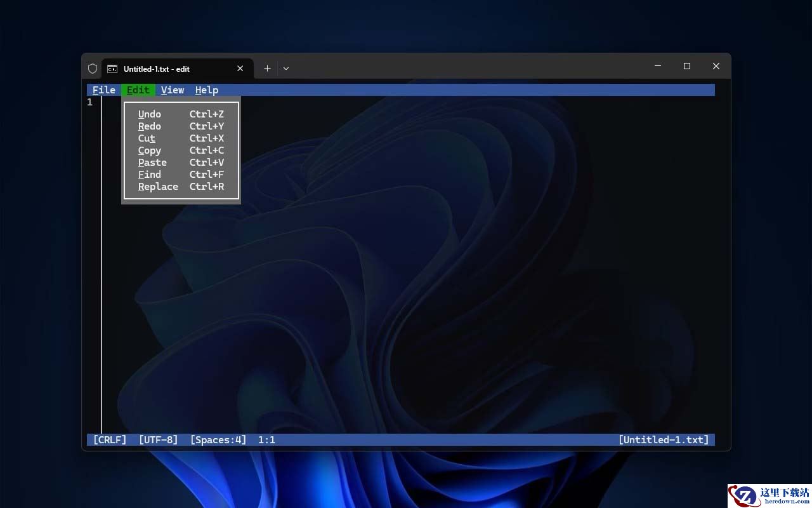Collapse the highlighted Edit menu
This screenshot has height=508, width=812.
click(x=138, y=90)
